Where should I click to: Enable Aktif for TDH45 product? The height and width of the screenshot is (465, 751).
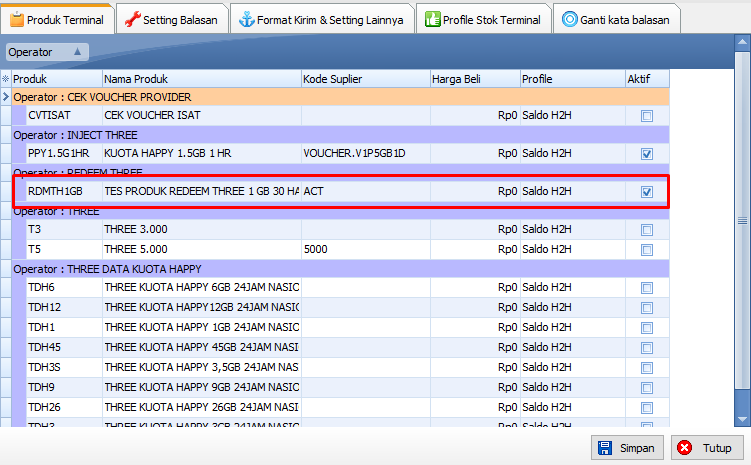click(x=647, y=348)
